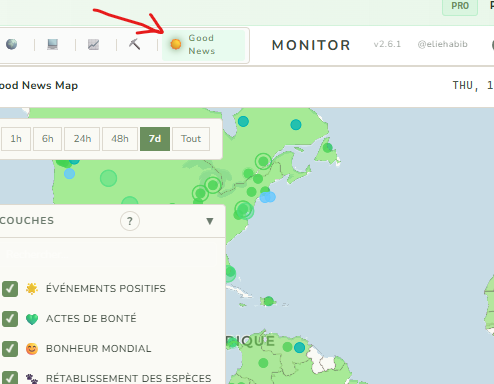Click the teal marker in Venezuela

click(x=299, y=347)
